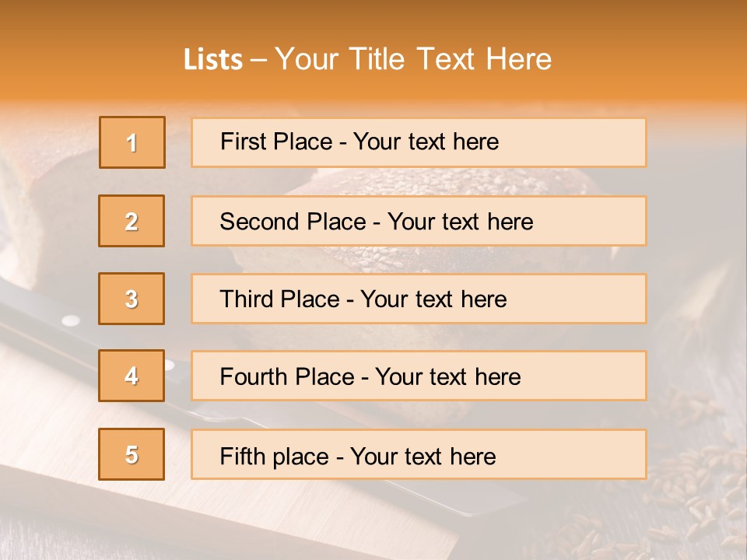Select 'Your text here' in Fourth Place bar

448,376
